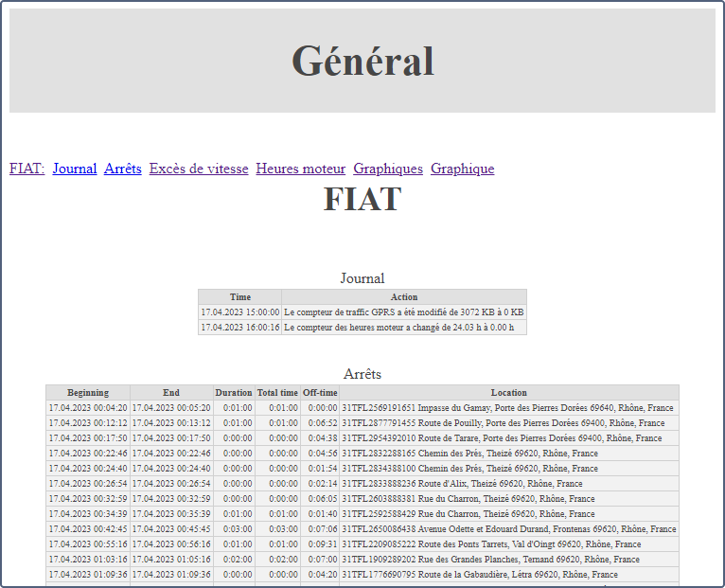Select beginning time 17.04.2023 01:09:36
Viewport: 725px width, 588px height.
pyautogui.click(x=88, y=575)
